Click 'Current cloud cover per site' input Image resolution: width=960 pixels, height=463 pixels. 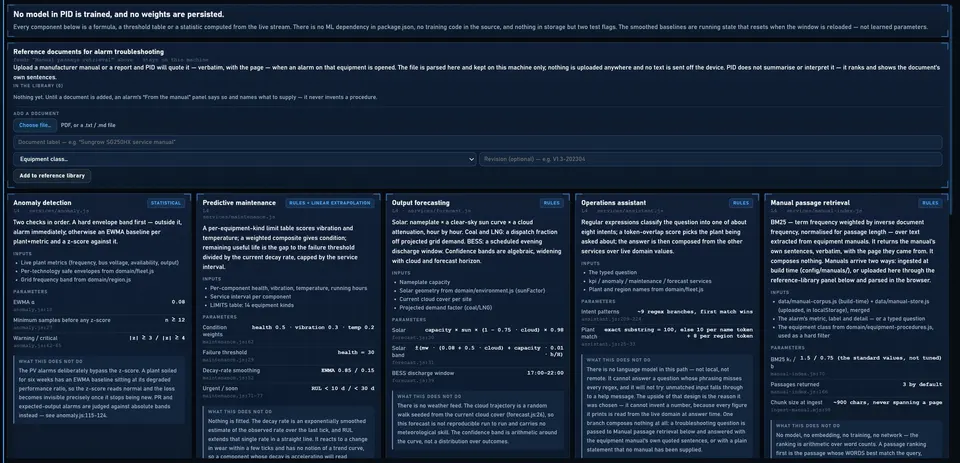[x=432, y=299]
